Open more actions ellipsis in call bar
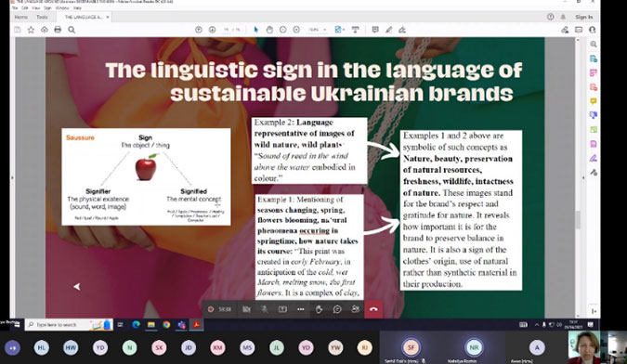This screenshot has height=364, width=627. 301,309
